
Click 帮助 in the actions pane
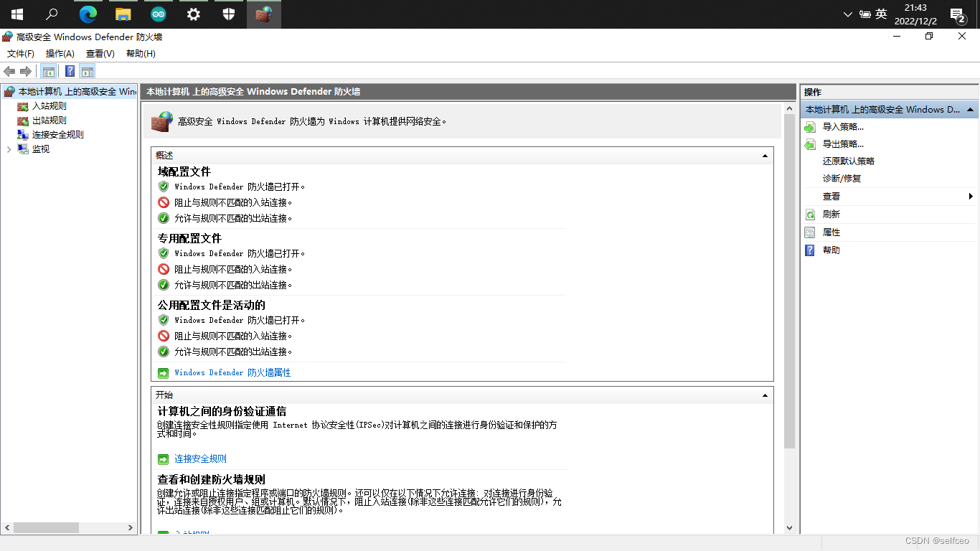pyautogui.click(x=831, y=250)
